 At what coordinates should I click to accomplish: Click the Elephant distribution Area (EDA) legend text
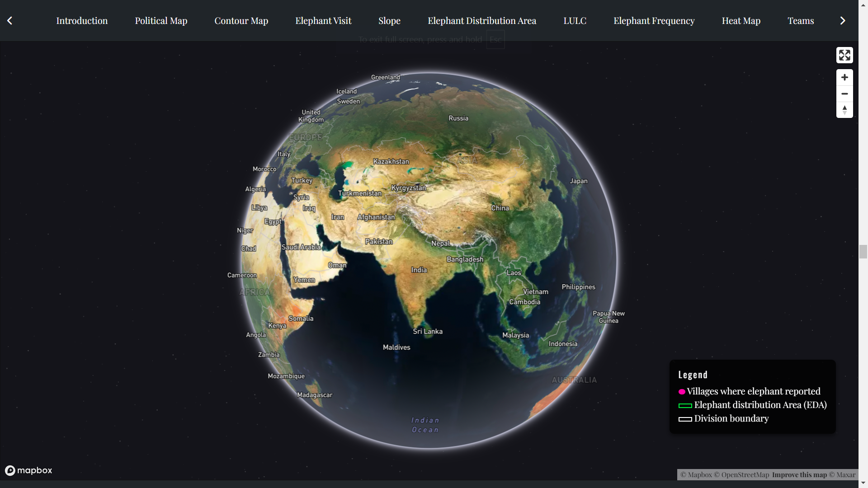(x=760, y=405)
